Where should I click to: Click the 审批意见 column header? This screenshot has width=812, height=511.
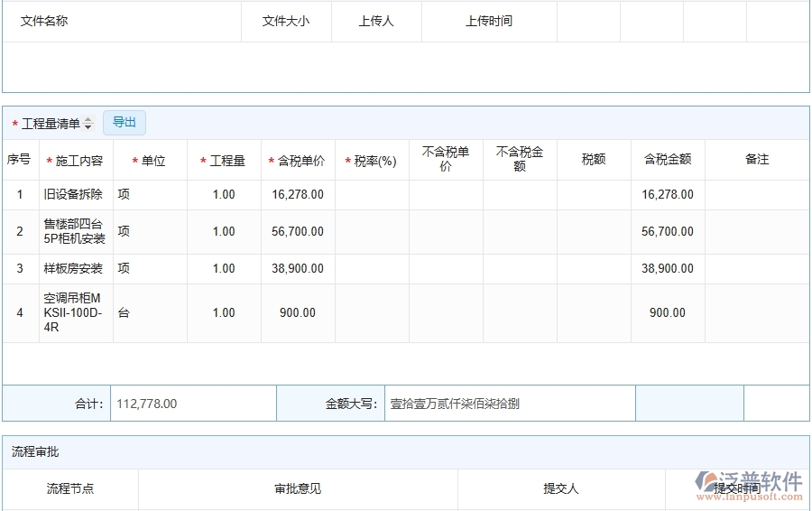pyautogui.click(x=298, y=489)
